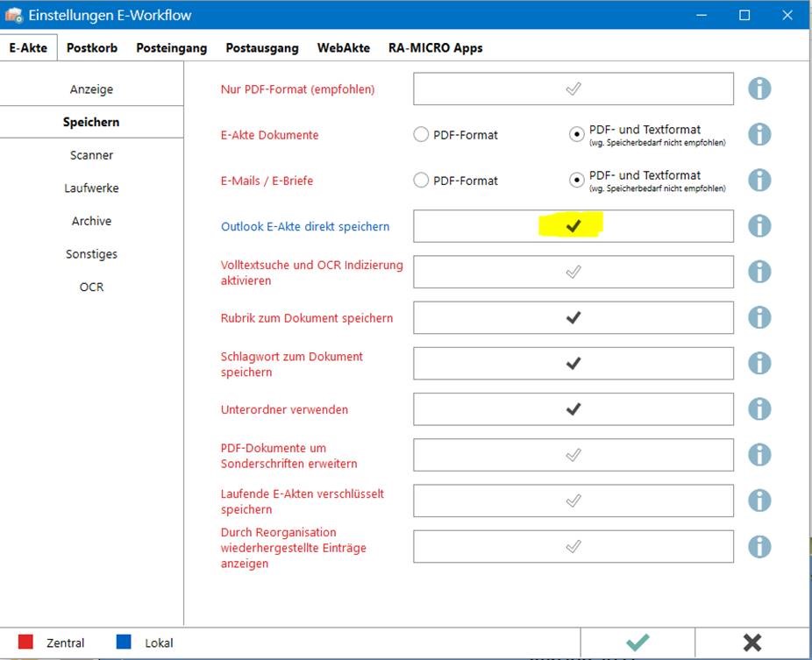Click the E-Workflow app icon in title bar
812x660 pixels.
14,15
